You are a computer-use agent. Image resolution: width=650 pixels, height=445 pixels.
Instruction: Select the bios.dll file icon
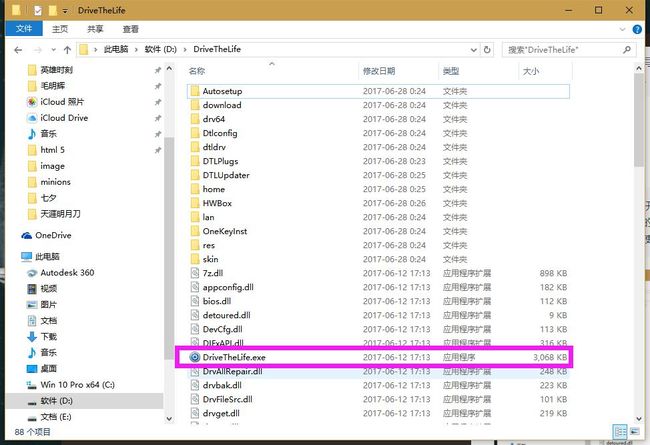[195, 301]
